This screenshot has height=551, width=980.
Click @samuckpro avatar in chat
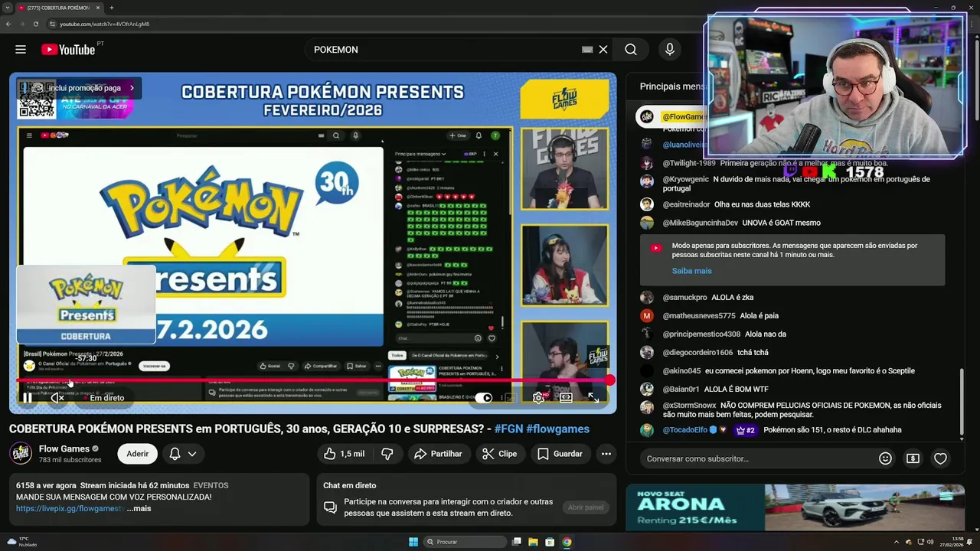(x=647, y=298)
